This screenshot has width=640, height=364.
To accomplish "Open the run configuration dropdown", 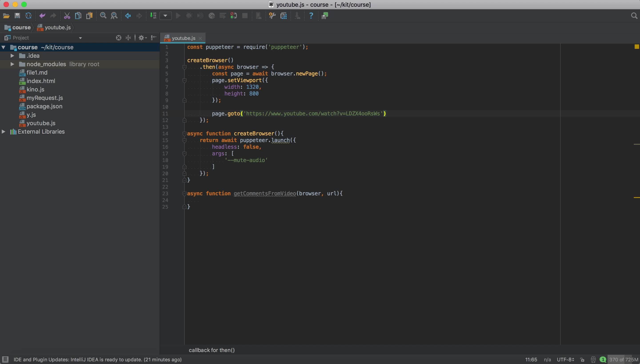I will pyautogui.click(x=165, y=16).
